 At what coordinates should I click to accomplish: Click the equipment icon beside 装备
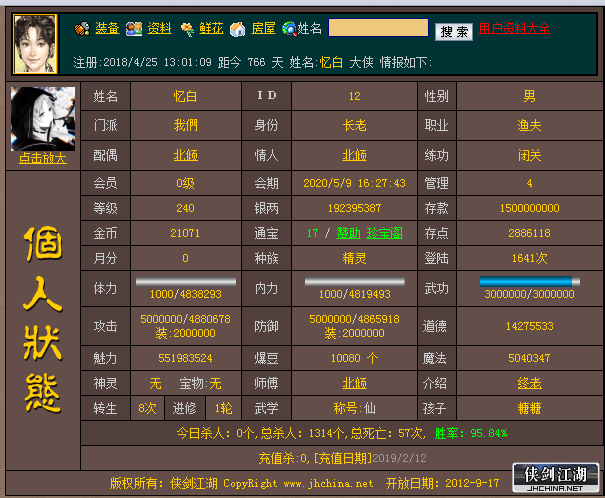[x=82, y=29]
